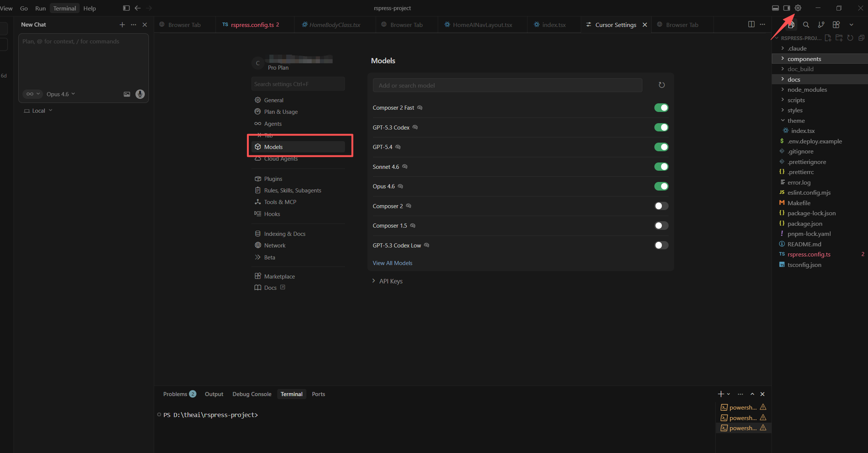Turn on GPT-5.3 Codex Low toggle
Viewport: 868px width, 453px height.
coord(661,245)
